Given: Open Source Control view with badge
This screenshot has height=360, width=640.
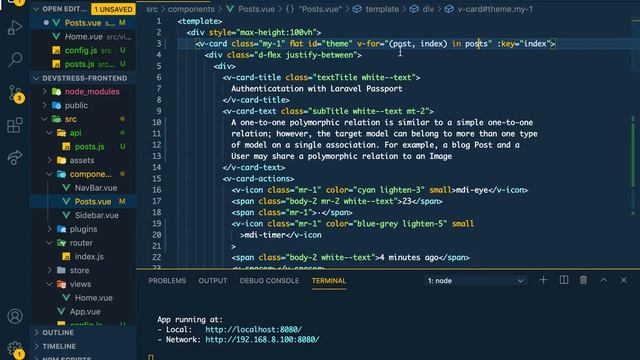Looking at the screenshot, I should 16,93.
